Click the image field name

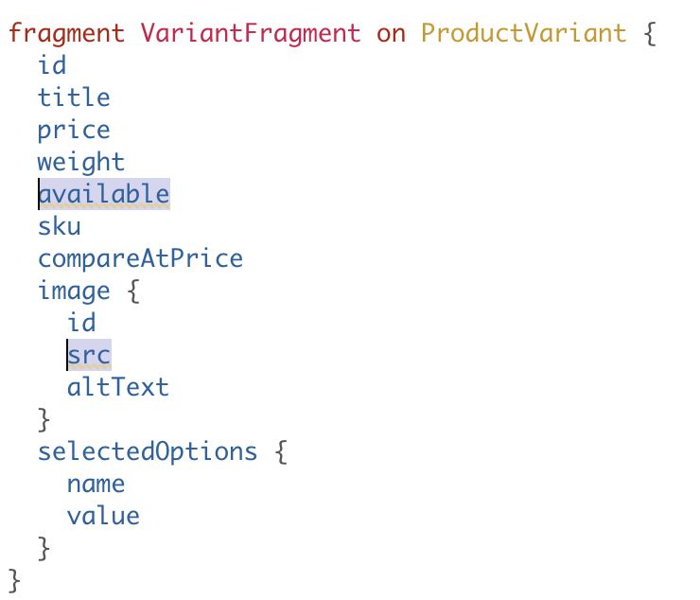[74, 292]
